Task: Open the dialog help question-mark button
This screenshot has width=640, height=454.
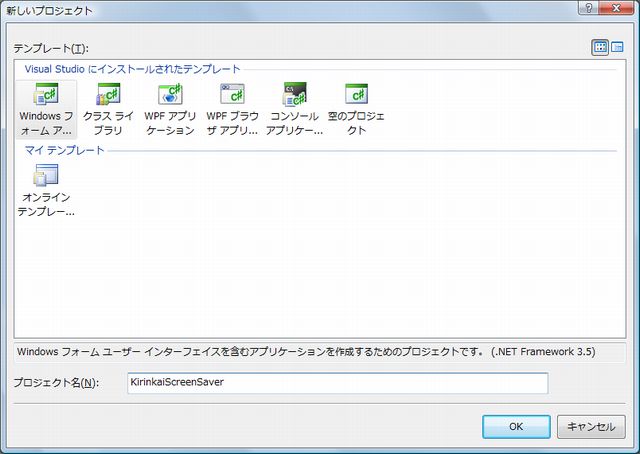Action: pos(589,8)
